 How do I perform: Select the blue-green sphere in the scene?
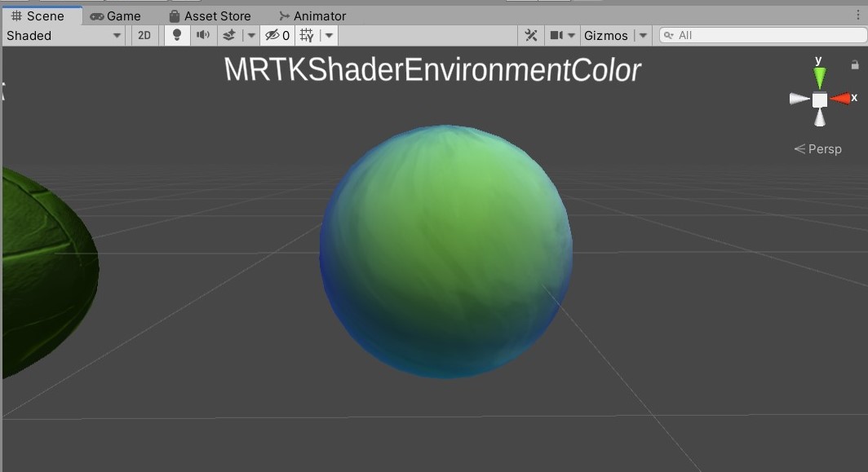pyautogui.click(x=446, y=252)
